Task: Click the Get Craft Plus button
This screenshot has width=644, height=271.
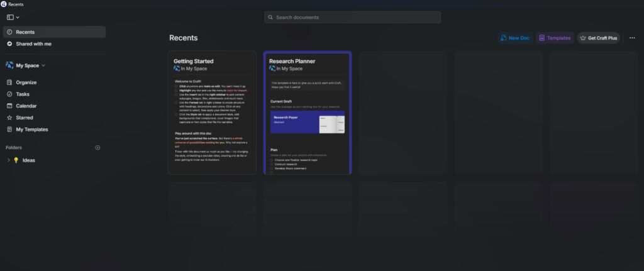Action: click(x=598, y=38)
